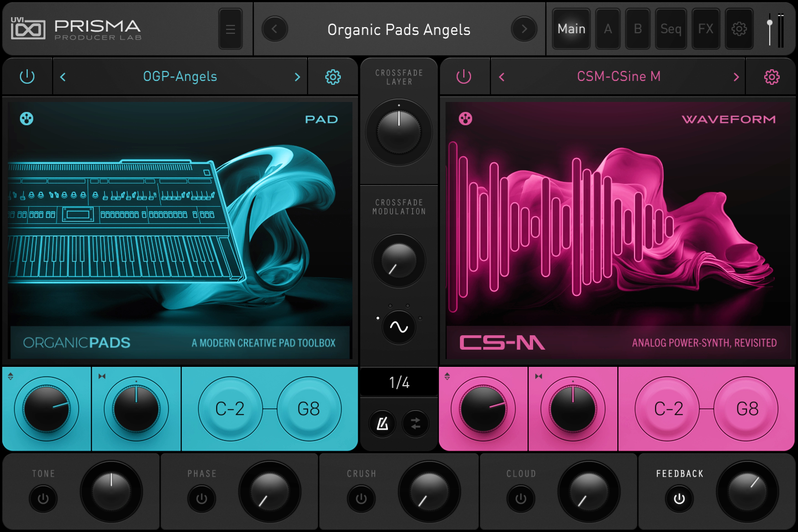Toggle the metronome tempo sync button

382,423
